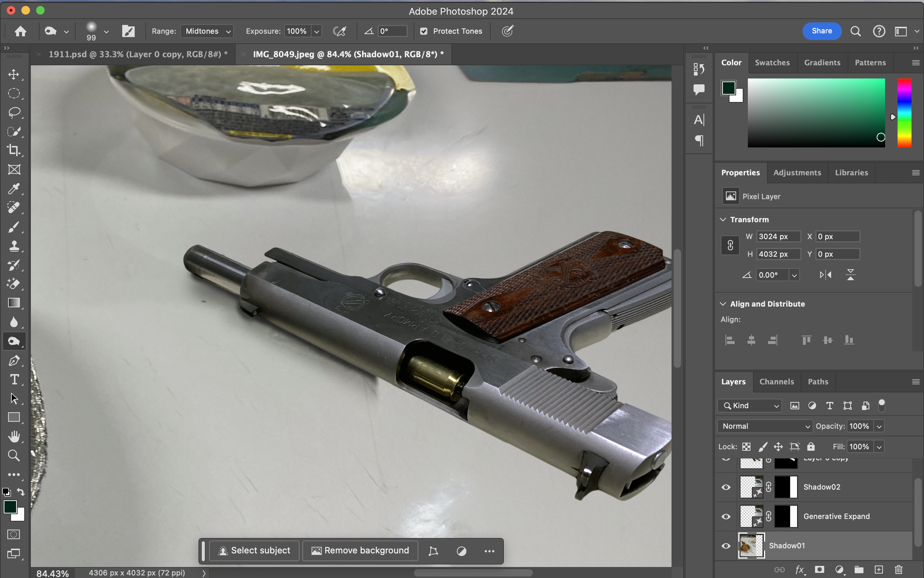
Task: Click the flip horizontal icon in Transform
Action: pos(825,275)
